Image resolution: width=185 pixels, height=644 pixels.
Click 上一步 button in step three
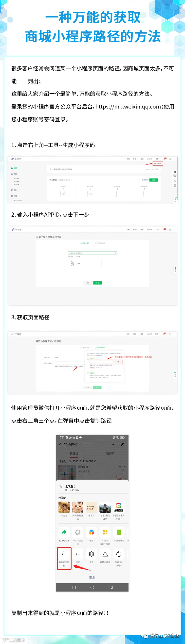[x=87, y=387]
